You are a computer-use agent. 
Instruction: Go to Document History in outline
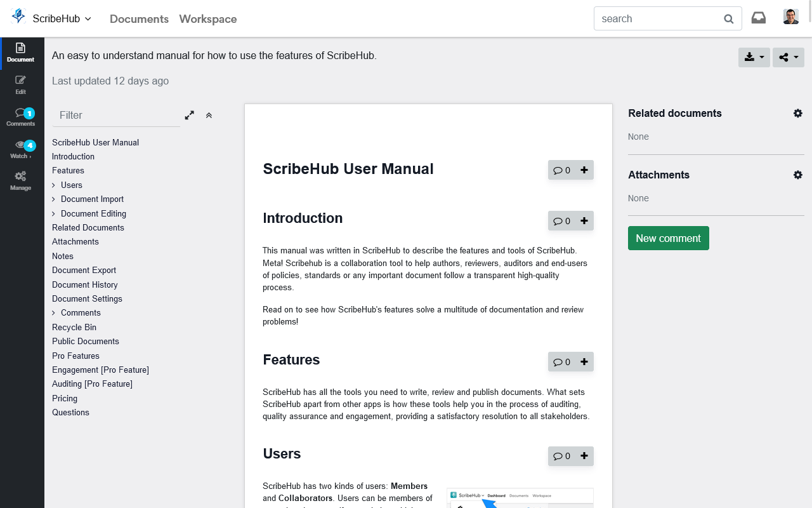[x=85, y=284]
